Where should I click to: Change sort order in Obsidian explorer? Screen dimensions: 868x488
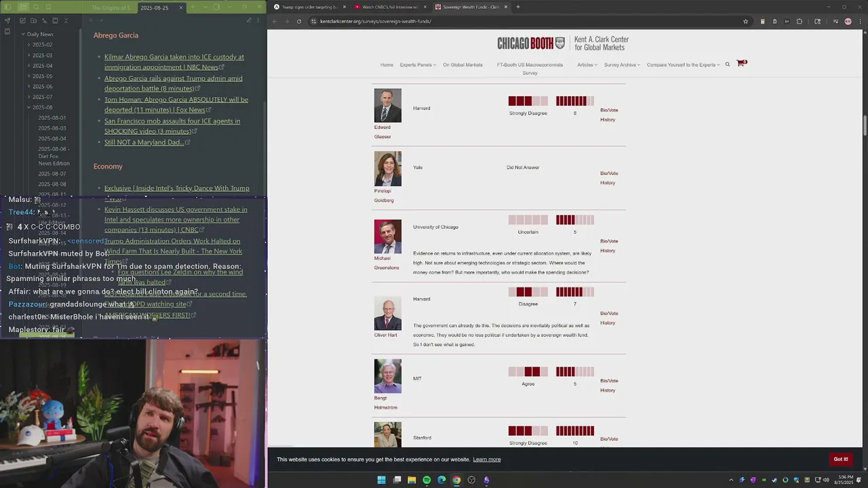[x=44, y=20]
